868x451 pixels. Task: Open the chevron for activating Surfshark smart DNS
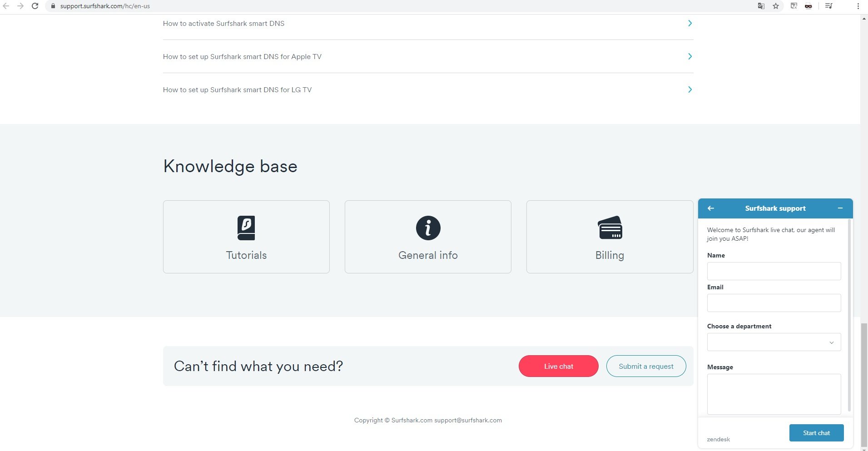(x=690, y=23)
